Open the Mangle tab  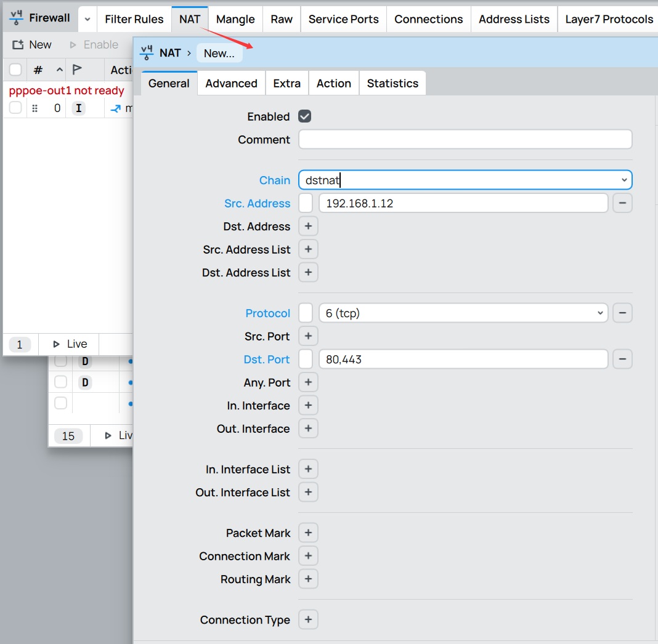pyautogui.click(x=235, y=19)
